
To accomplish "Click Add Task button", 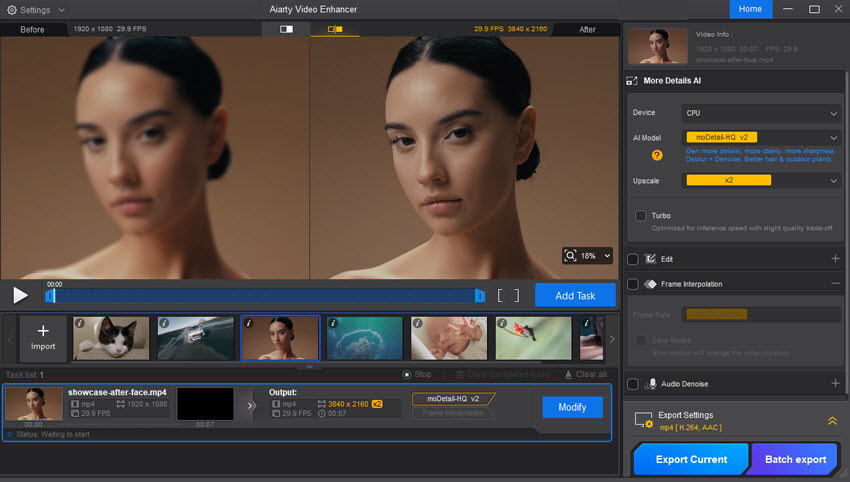I will [x=575, y=295].
